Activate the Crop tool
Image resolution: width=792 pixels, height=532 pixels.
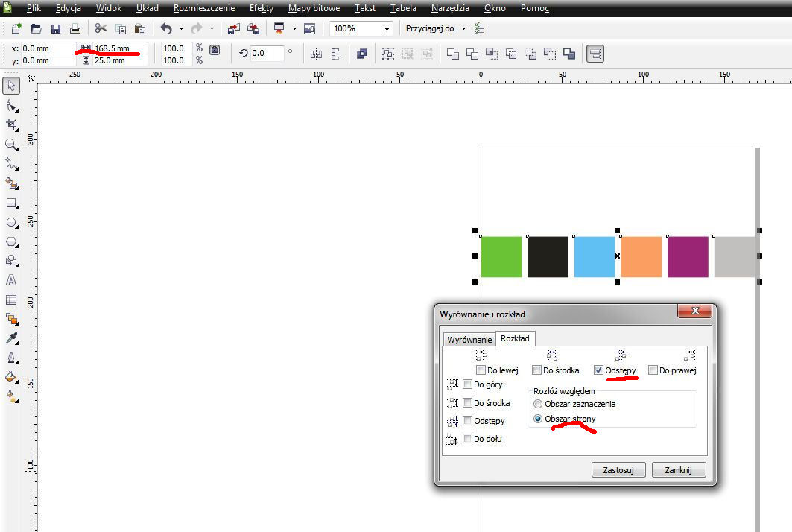click(11, 125)
